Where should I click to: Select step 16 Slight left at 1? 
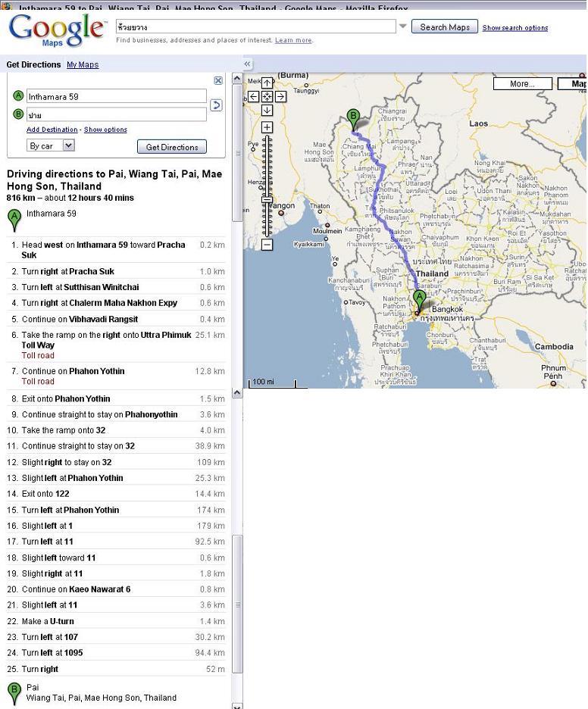point(116,526)
